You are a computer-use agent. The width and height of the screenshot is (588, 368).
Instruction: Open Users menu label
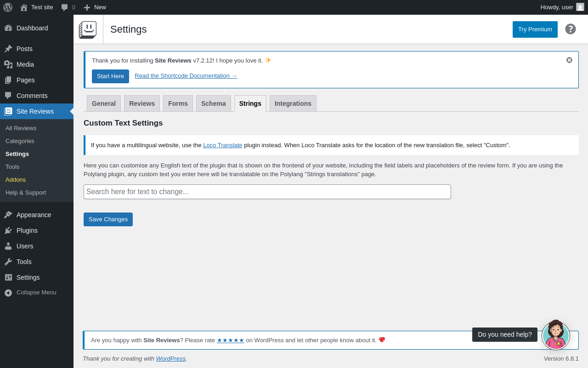pyautogui.click(x=25, y=246)
